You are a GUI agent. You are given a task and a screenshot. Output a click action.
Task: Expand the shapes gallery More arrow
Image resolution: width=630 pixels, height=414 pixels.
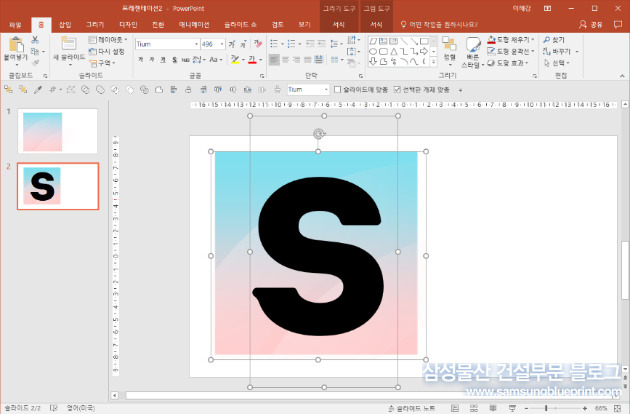(434, 62)
